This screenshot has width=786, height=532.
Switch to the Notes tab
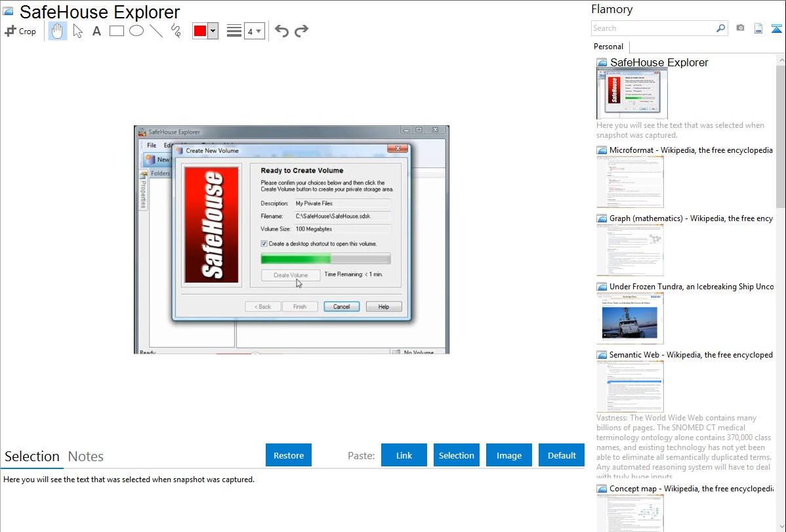click(x=86, y=457)
